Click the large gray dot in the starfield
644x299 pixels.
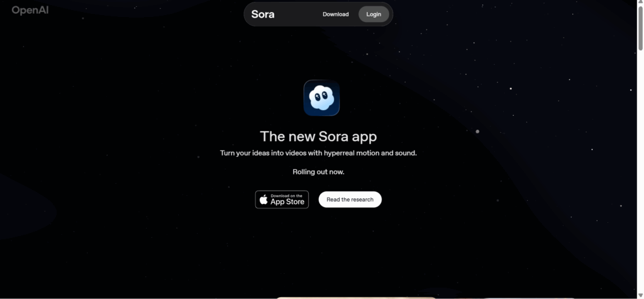(x=477, y=132)
